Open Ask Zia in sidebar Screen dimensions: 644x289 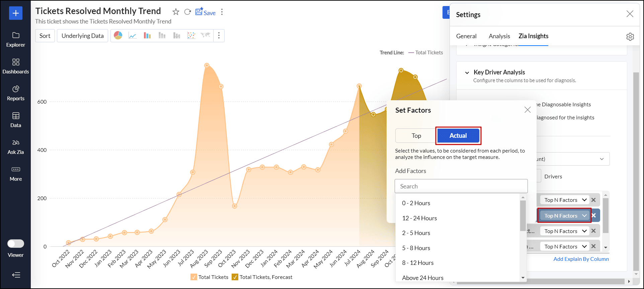[16, 147]
